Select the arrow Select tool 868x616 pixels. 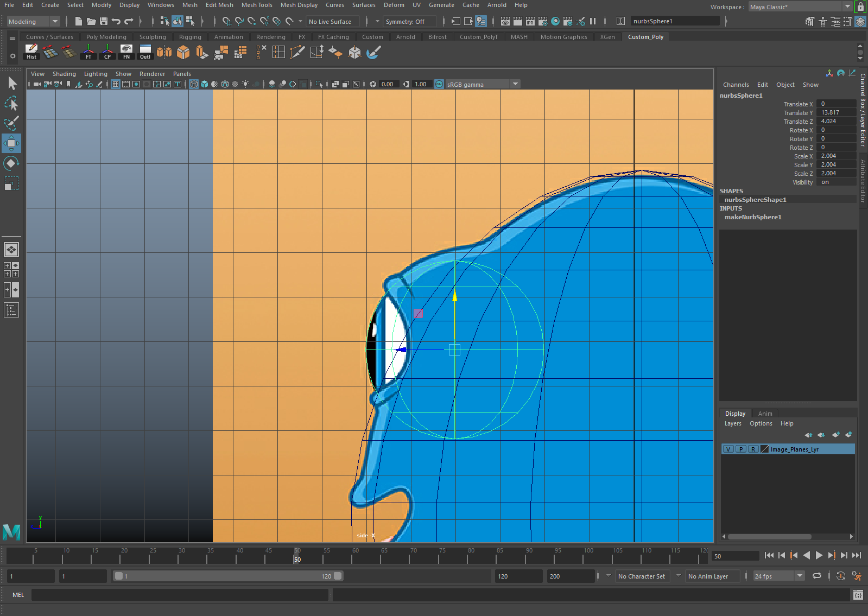[x=12, y=83]
